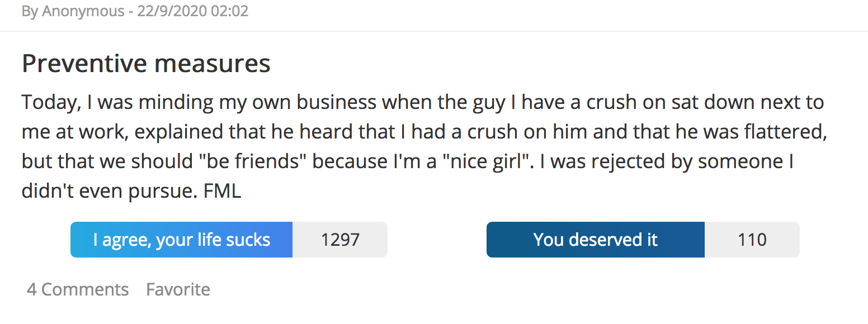This screenshot has height=324, width=868.
Task: Open the 4 Comments link
Action: click(x=78, y=289)
